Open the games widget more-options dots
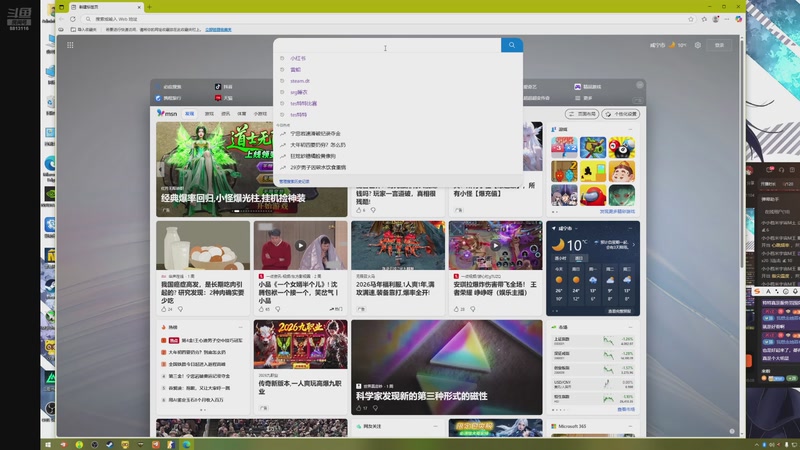The height and width of the screenshot is (450, 800). (631, 129)
